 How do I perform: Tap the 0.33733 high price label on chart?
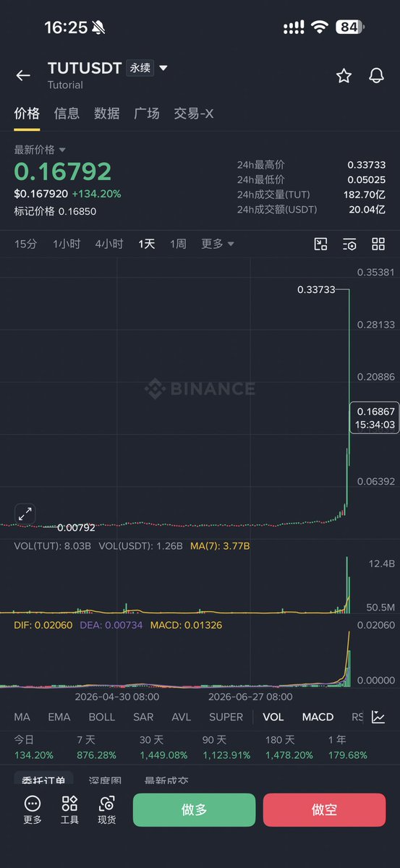[x=317, y=289]
